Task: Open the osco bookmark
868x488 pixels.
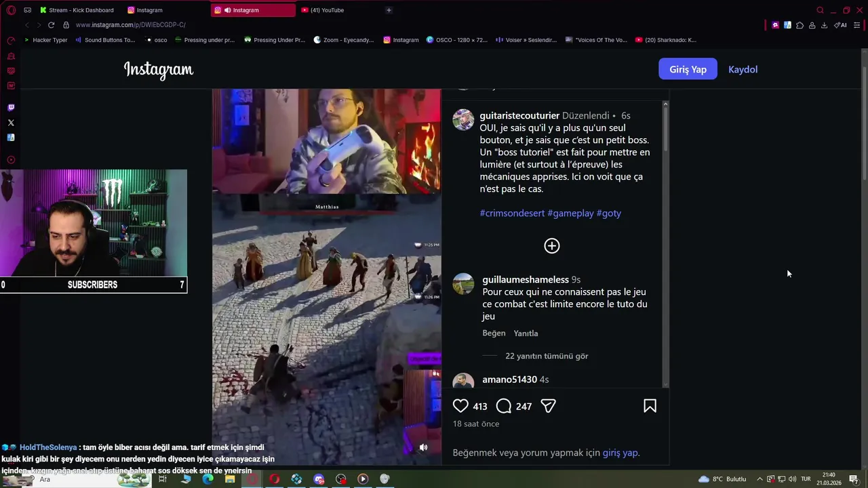Action: tap(157, 40)
